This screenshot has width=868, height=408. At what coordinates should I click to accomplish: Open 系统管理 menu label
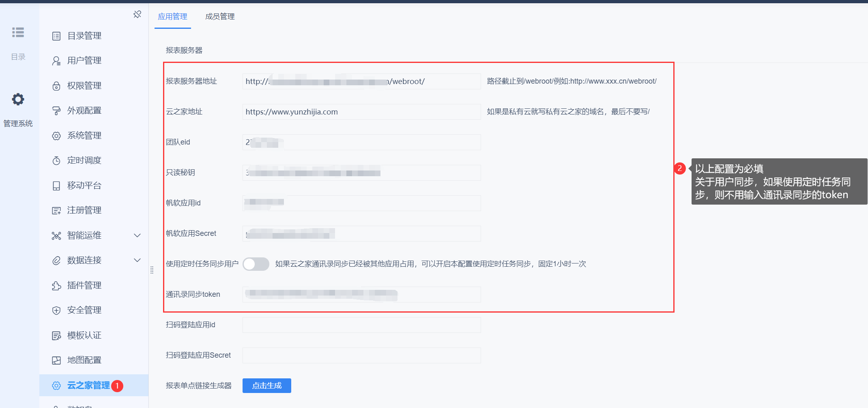pyautogui.click(x=84, y=136)
